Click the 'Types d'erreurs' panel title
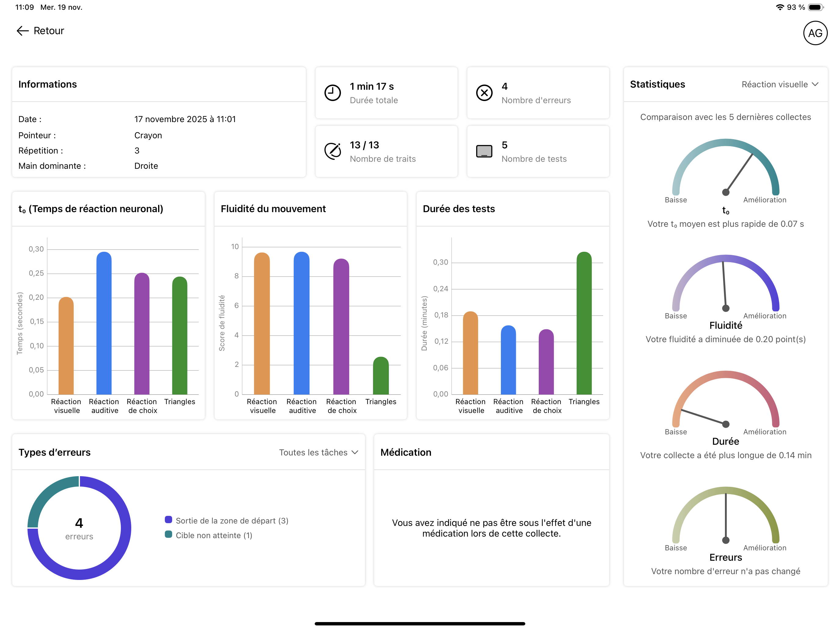 [x=55, y=452]
